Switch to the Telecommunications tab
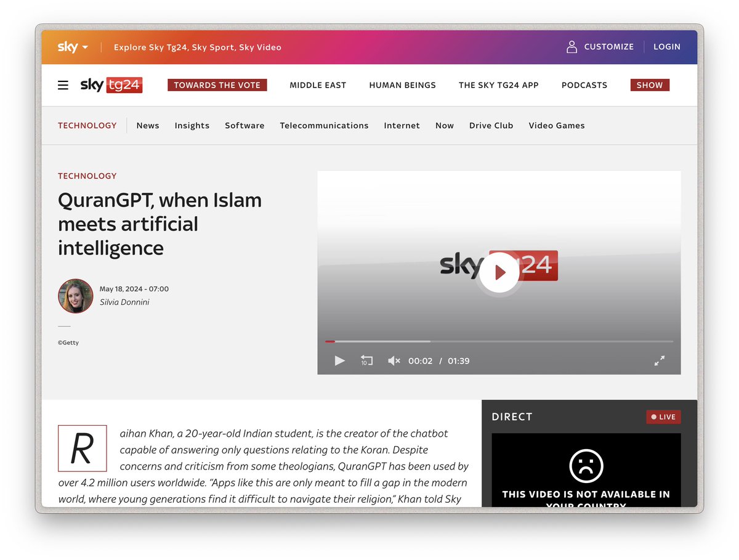The height and width of the screenshot is (560, 739). [x=325, y=125]
